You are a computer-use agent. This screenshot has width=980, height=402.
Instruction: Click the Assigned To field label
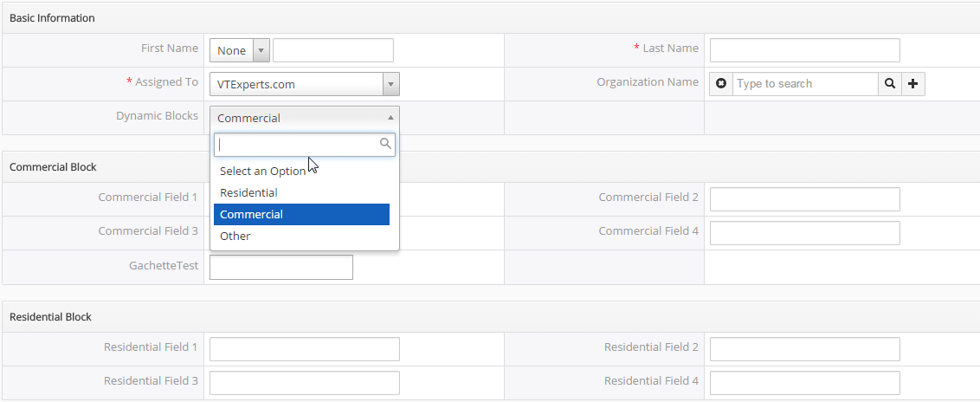pyautogui.click(x=163, y=82)
